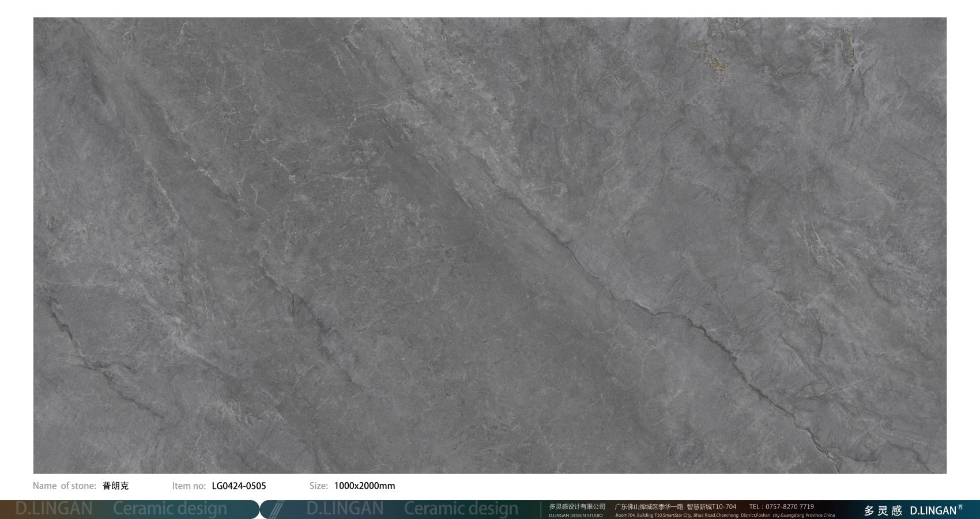Click company name 多灵感设计有限公司
Screen dimensions: 980x519
(577, 506)
